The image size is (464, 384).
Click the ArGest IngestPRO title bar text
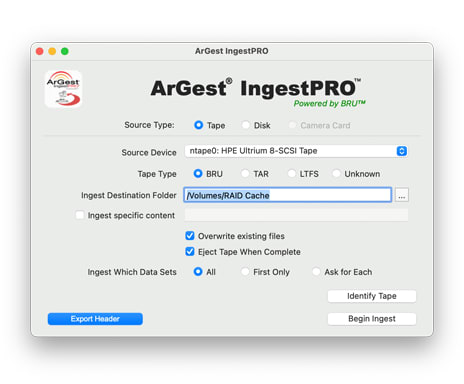tap(232, 51)
